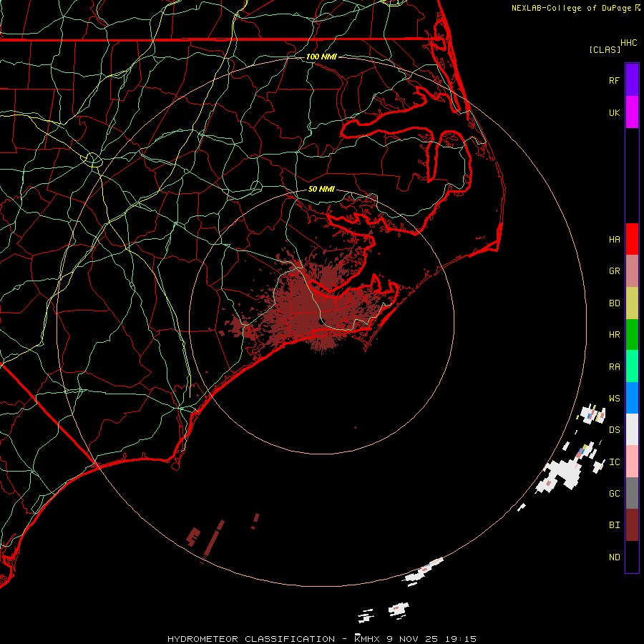Screen dimensions: 644x644
Task: Click the ND black legend swatch
Action: pos(632,557)
